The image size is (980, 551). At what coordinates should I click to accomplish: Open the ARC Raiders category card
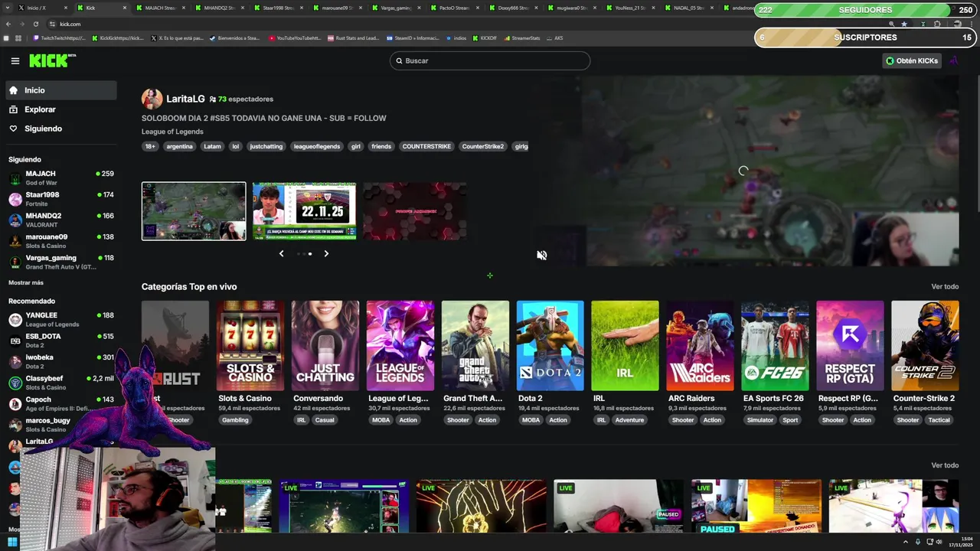(700, 346)
